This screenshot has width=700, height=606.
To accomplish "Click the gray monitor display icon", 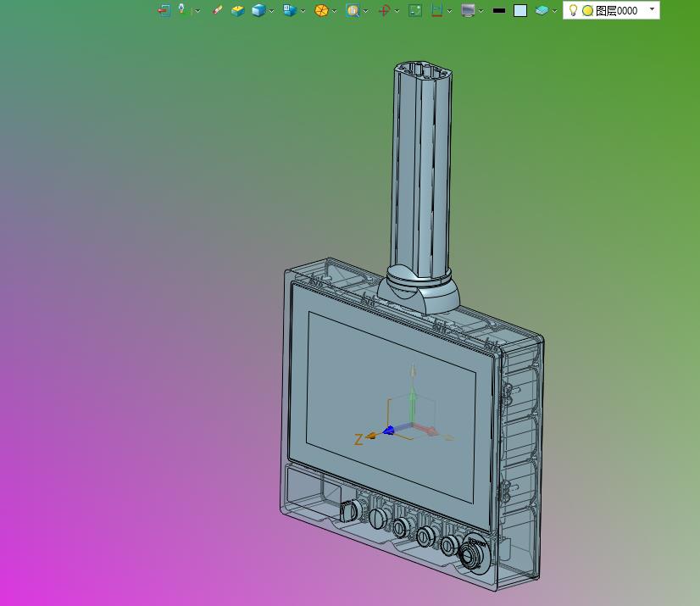I will point(468,10).
